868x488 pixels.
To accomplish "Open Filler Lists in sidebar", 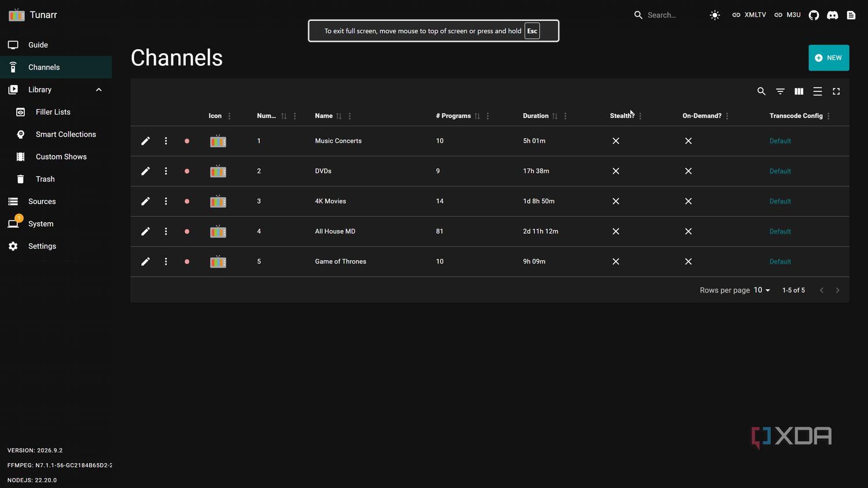I will (x=56, y=112).
